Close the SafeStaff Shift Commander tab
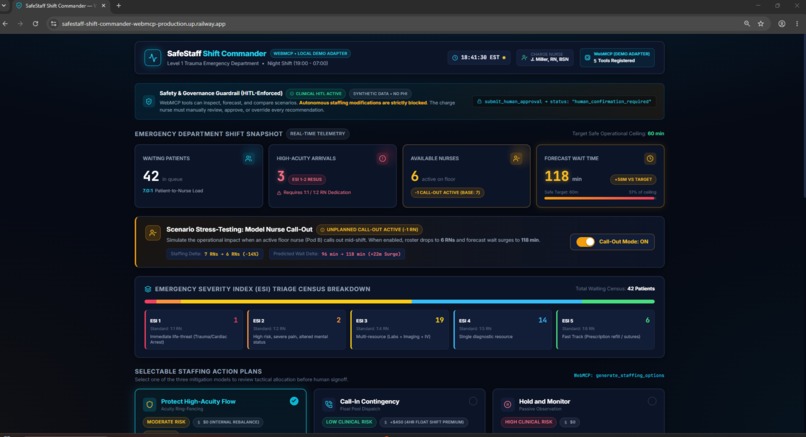 pos(103,6)
